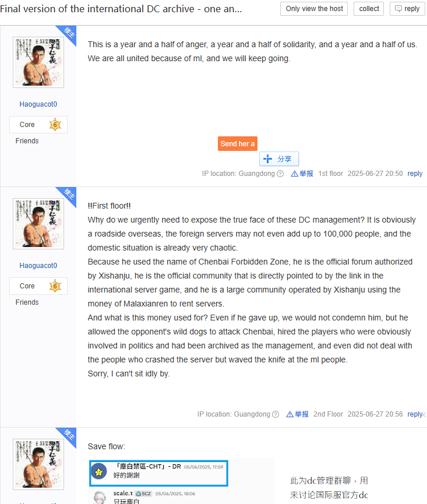Screen dimensions: 427x504
Task: Click the IP location help question icon in first post
Action: pos(280,174)
